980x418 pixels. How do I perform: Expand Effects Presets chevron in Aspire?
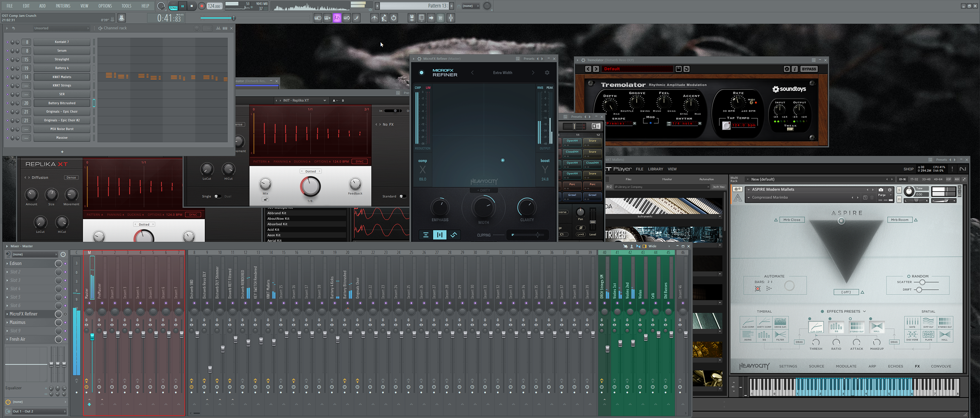(865, 311)
